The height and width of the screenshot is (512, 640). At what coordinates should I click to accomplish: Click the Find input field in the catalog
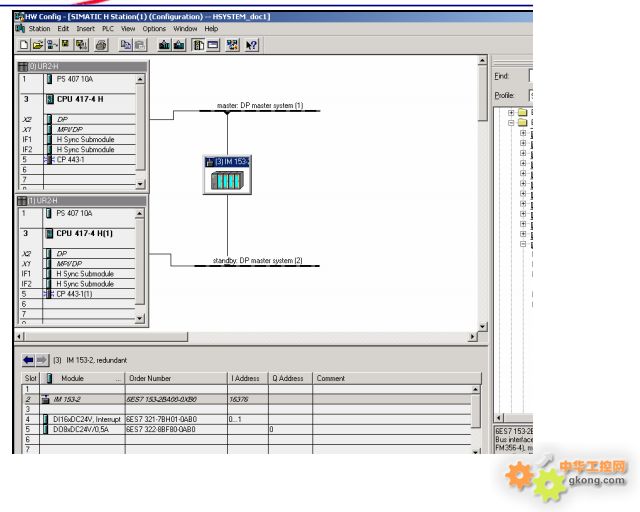click(531, 76)
